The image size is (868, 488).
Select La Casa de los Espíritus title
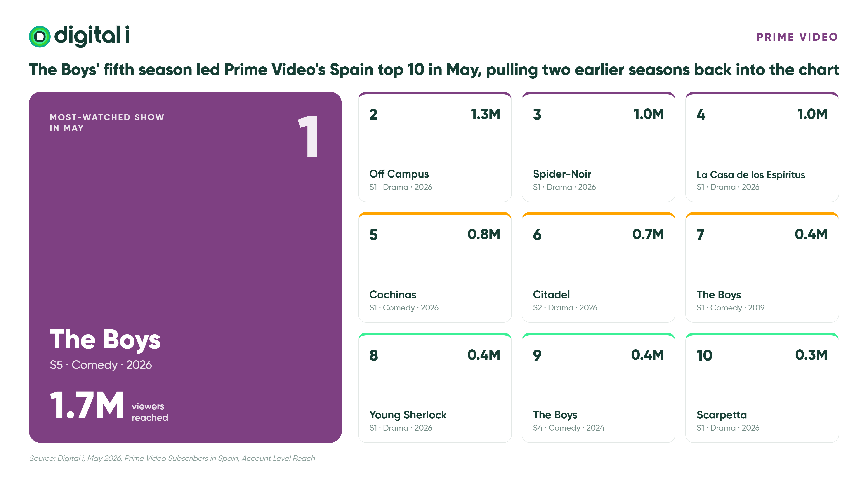tap(751, 174)
